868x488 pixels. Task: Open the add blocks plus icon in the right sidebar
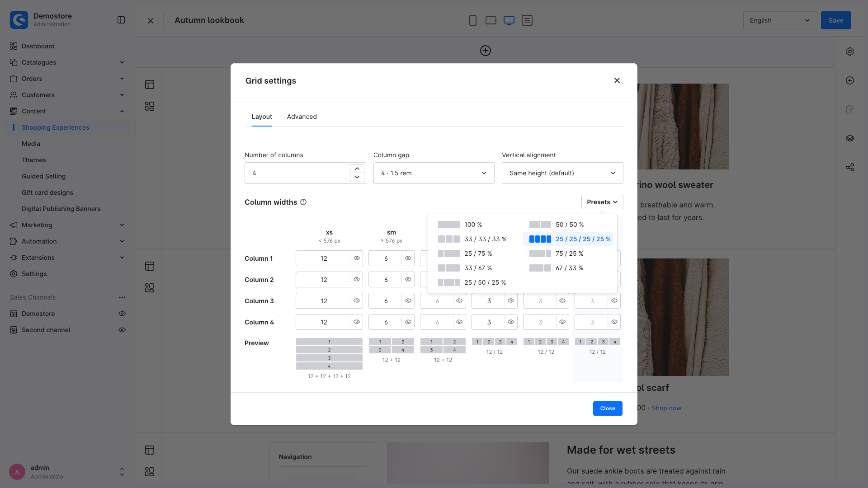click(850, 80)
